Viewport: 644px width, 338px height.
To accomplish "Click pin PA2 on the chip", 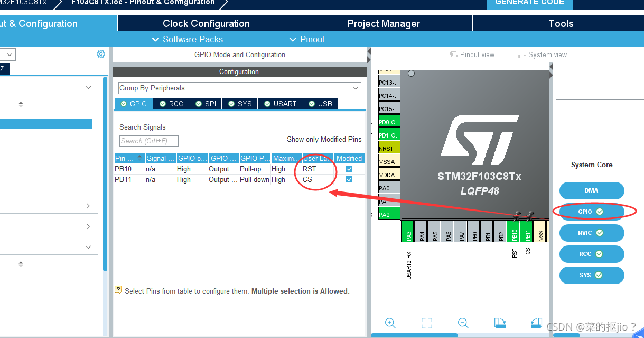I will pos(389,214).
